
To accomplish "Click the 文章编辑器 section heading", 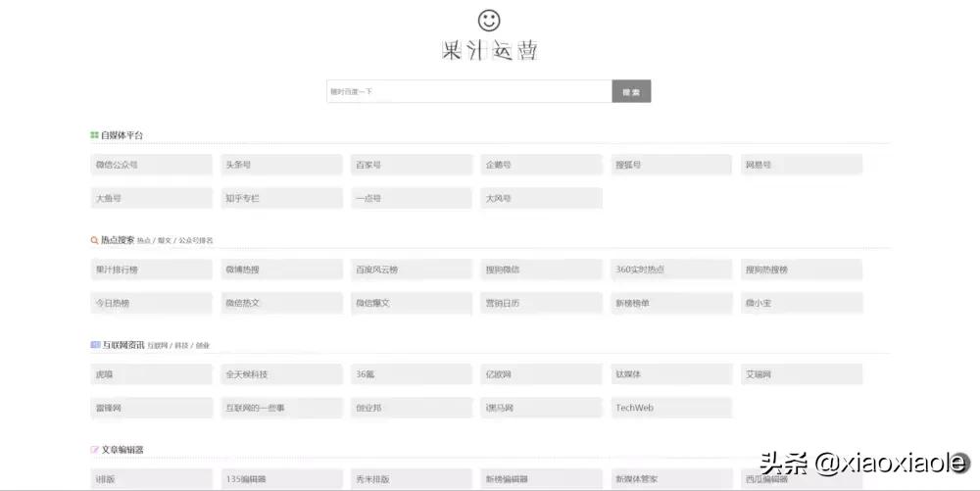I will pos(122,450).
